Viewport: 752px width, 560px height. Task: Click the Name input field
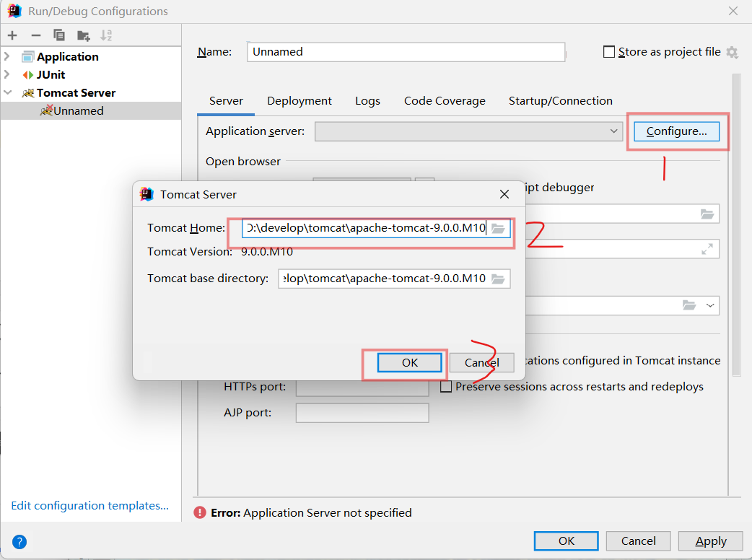click(406, 52)
